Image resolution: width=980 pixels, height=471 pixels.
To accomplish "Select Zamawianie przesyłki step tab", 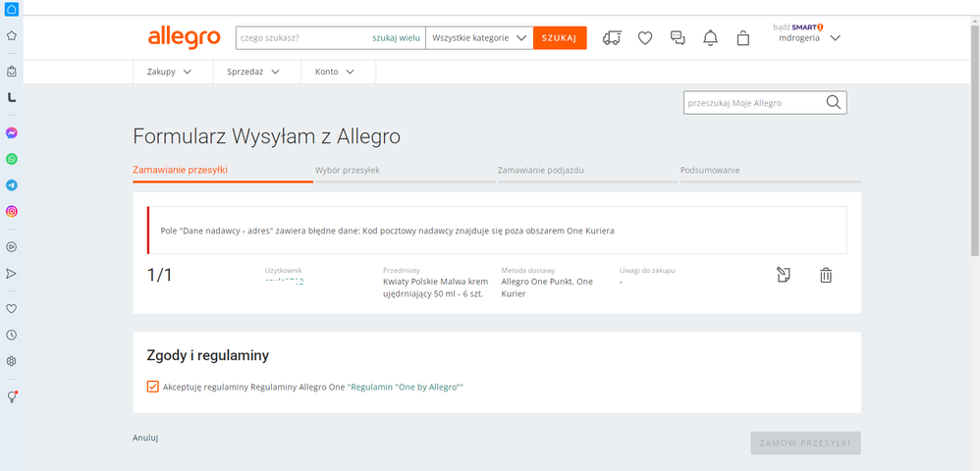I will (223, 171).
